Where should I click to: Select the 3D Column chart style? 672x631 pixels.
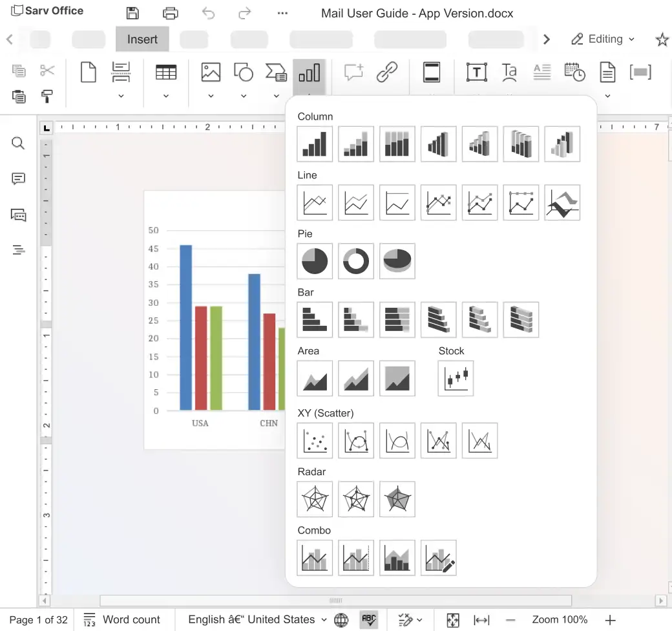pos(562,144)
